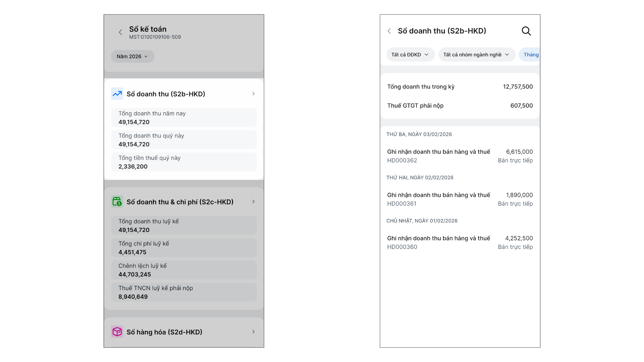
Task: Select the Tháng filter chip
Action: point(531,55)
